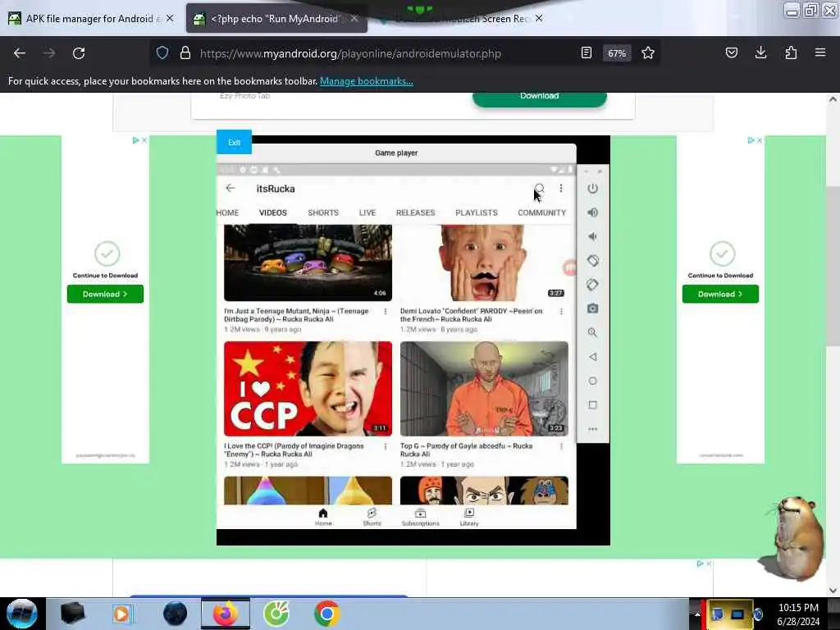Click the emulator volume down icon
This screenshot has width=840, height=630.
tap(592, 237)
